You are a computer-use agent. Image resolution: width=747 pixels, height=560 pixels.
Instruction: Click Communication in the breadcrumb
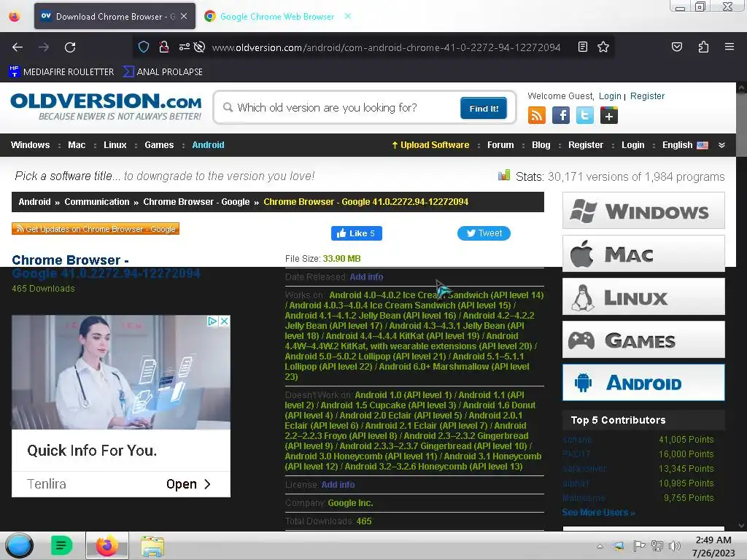(97, 202)
